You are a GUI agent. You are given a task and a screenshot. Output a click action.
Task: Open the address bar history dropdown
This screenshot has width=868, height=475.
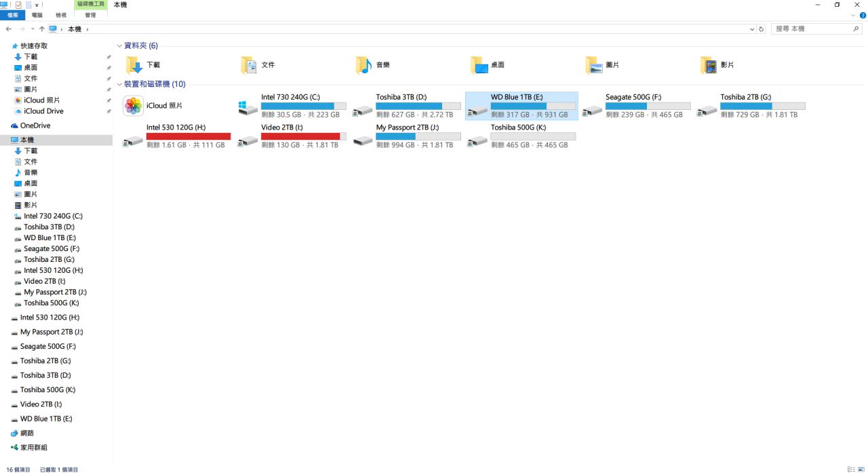point(752,29)
